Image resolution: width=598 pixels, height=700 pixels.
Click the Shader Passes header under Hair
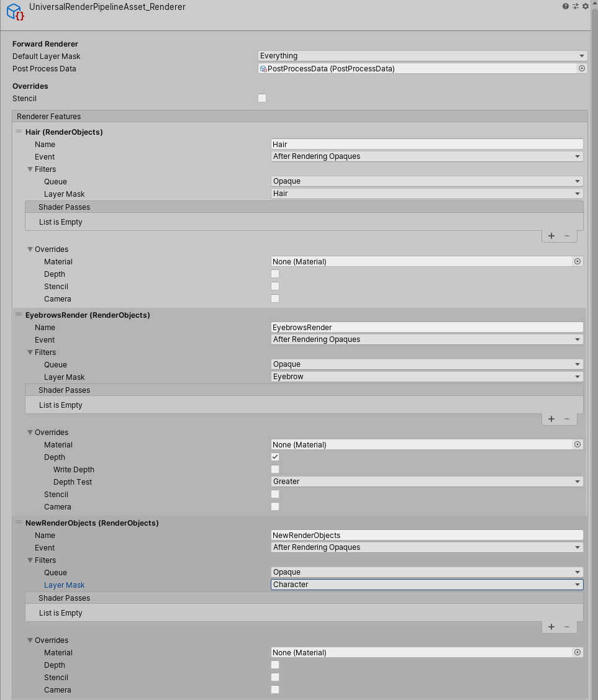pyautogui.click(x=304, y=207)
